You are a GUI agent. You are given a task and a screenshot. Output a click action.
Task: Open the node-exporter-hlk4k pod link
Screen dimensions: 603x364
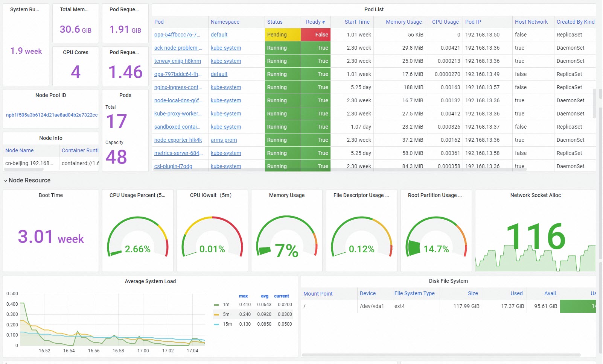[x=178, y=140]
